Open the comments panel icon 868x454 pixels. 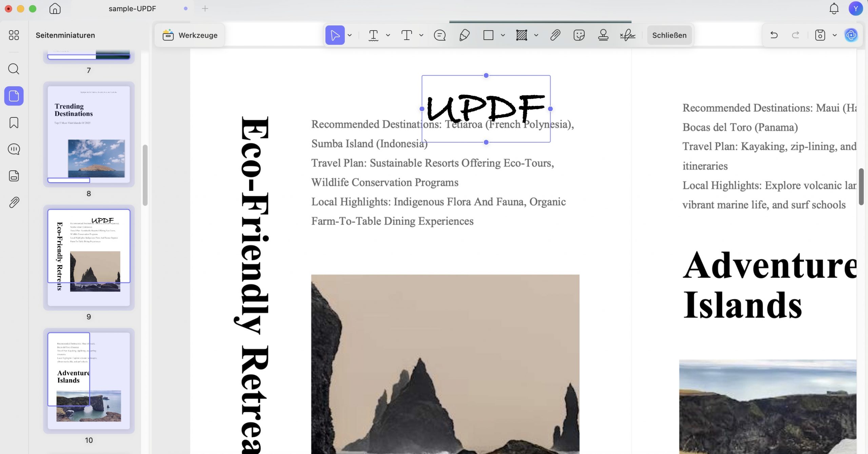point(14,149)
